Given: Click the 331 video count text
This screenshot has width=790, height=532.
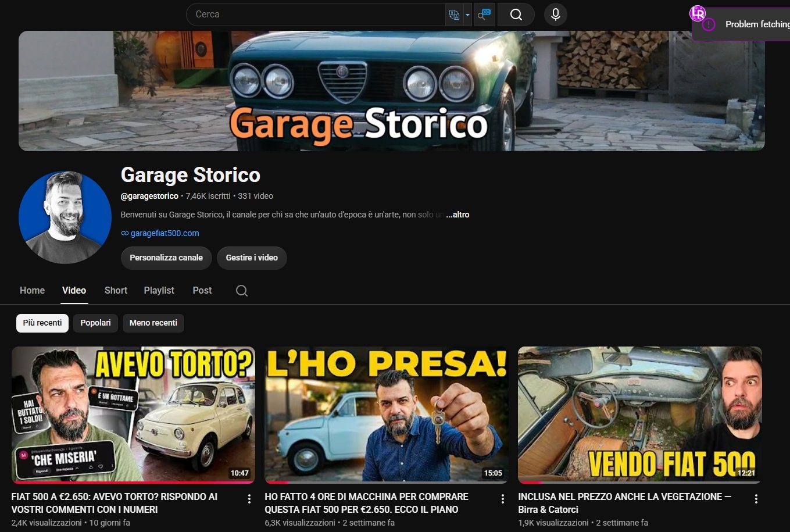Looking at the screenshot, I should click(x=255, y=196).
